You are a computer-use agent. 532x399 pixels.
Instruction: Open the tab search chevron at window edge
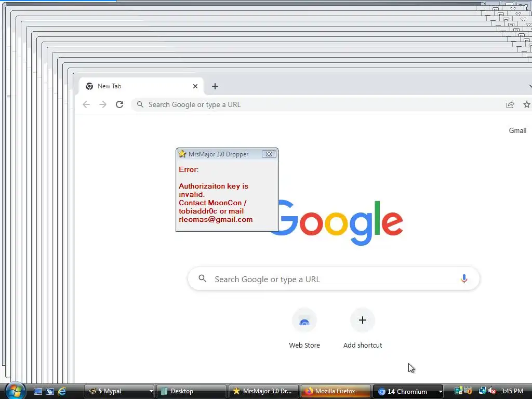pos(530,86)
